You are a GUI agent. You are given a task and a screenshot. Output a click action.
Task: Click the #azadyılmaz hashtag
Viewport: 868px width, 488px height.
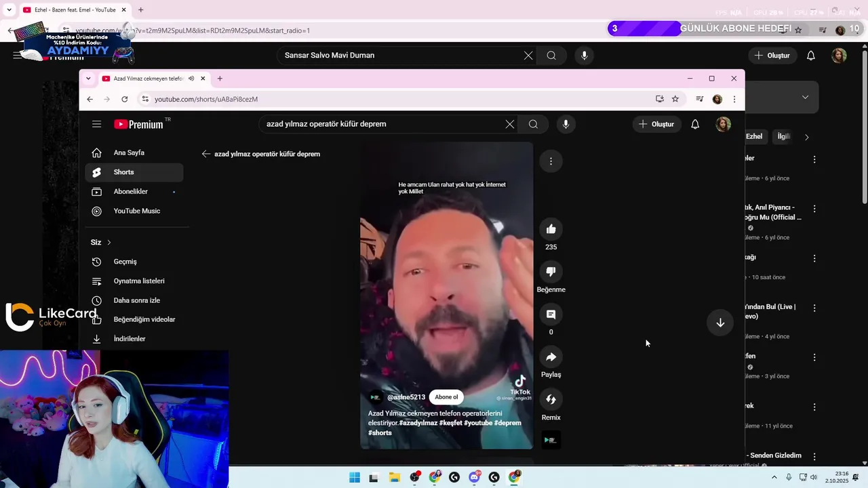point(418,423)
